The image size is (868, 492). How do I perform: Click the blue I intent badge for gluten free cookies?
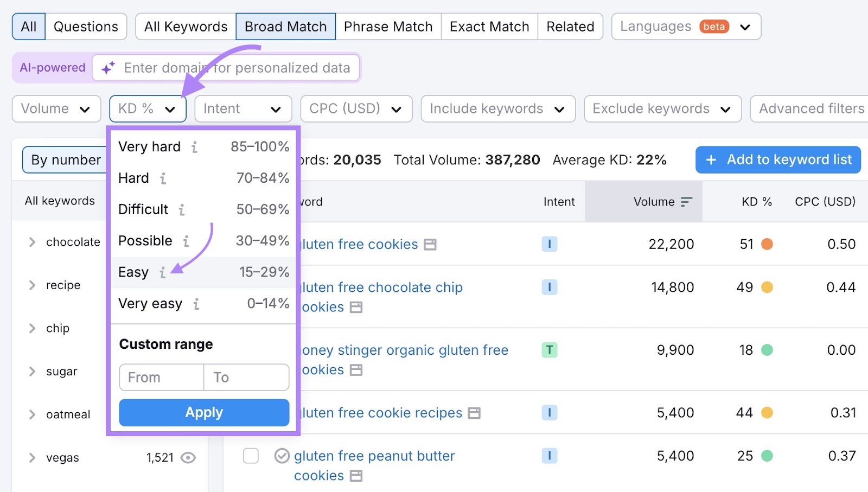coord(549,244)
